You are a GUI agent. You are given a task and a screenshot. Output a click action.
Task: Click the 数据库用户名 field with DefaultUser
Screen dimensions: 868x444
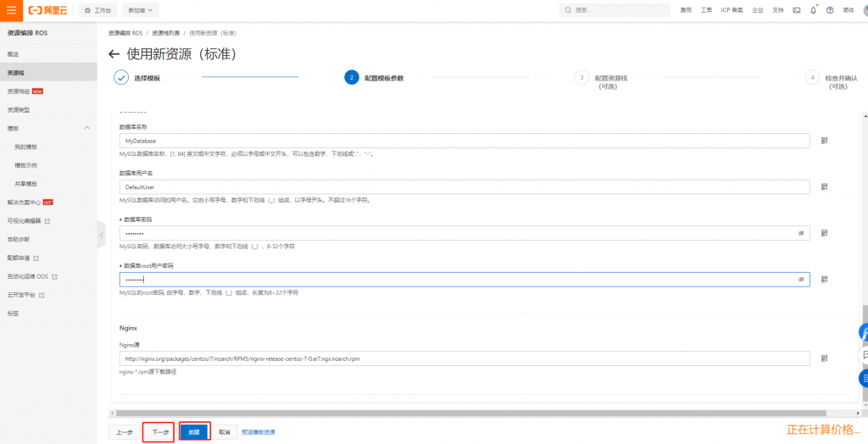[x=465, y=187]
